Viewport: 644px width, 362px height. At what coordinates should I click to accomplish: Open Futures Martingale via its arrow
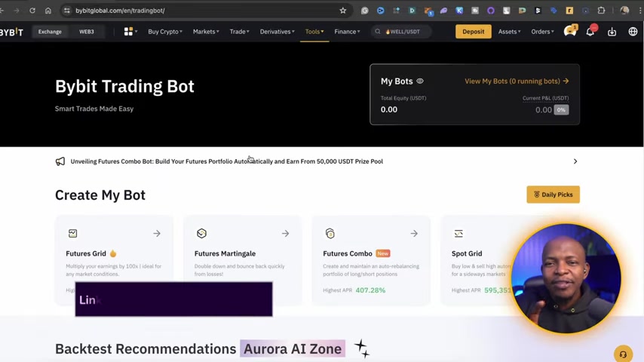pos(286,233)
